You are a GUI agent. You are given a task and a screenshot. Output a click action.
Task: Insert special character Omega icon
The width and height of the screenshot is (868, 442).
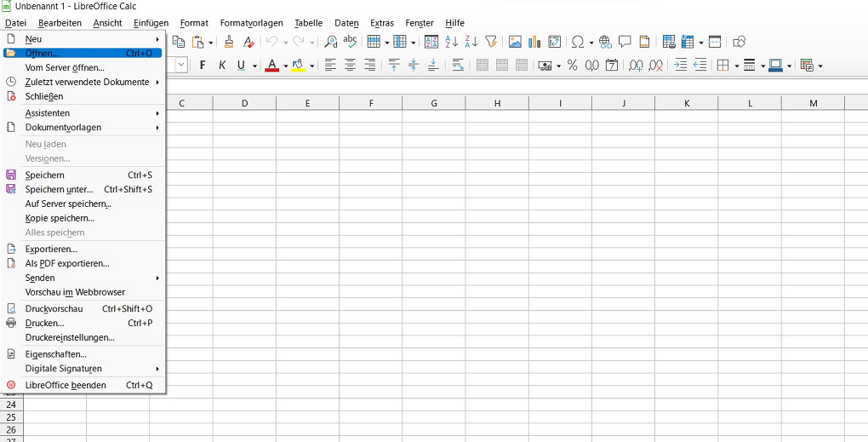pos(578,42)
